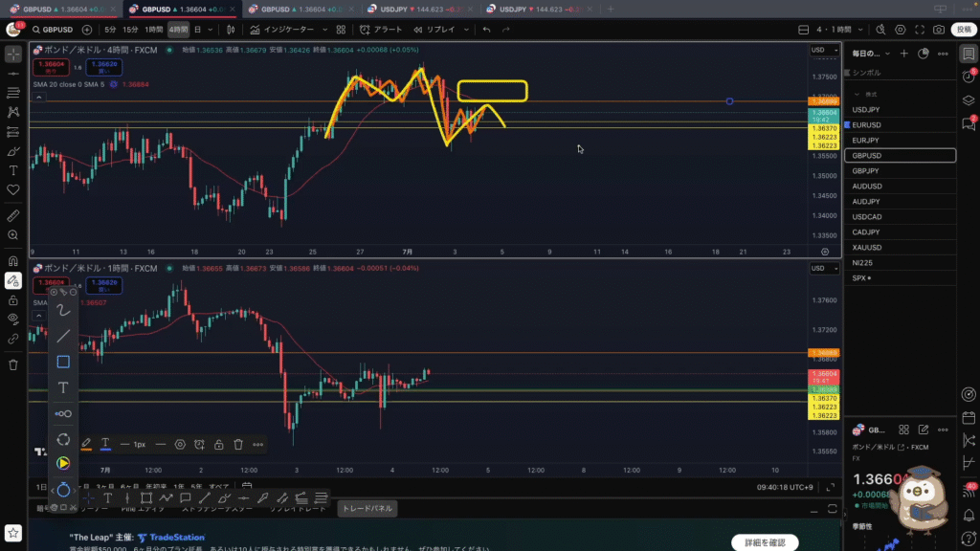Click the yellow play button in floating palette
This screenshot has height=551, width=980.
coord(63,464)
